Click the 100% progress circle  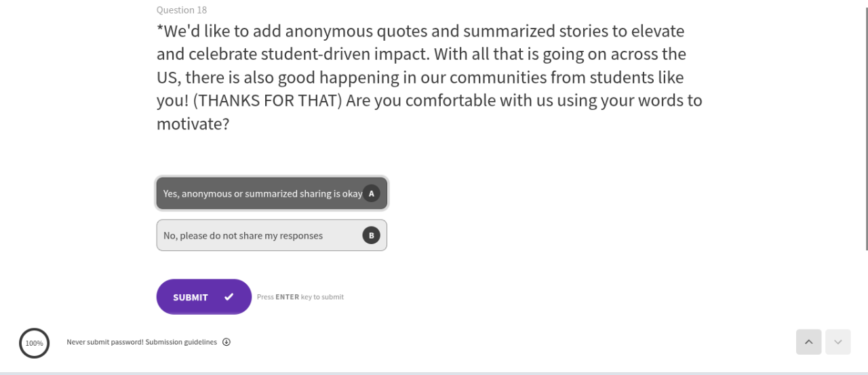click(35, 343)
